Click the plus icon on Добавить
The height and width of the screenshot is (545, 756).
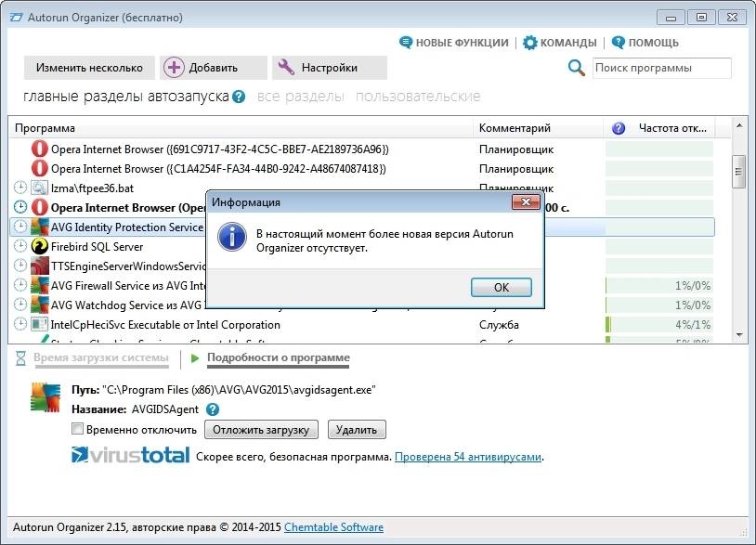(174, 68)
